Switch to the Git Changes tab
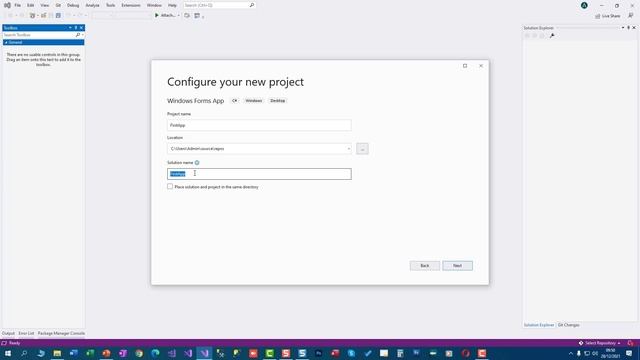 pyautogui.click(x=569, y=325)
